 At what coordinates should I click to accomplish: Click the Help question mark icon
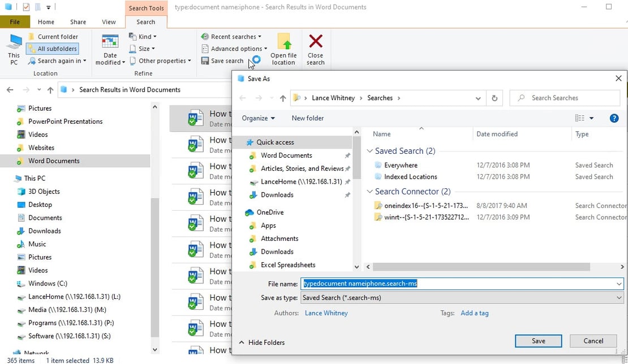[x=614, y=118]
